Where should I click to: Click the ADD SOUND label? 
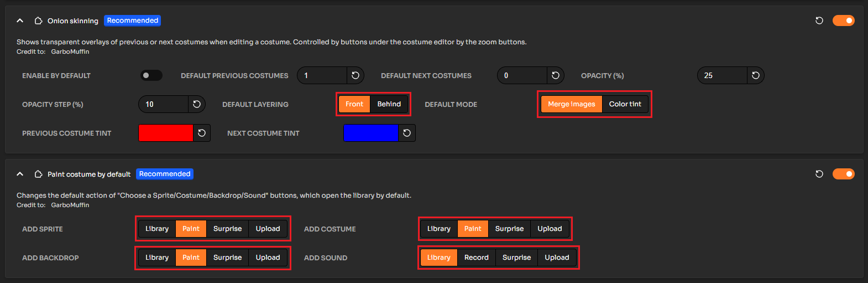coord(326,258)
